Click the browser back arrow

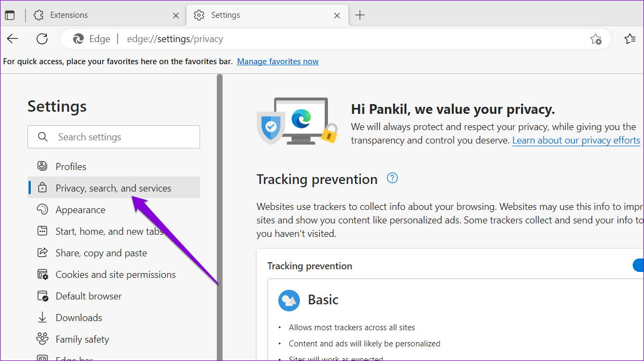coord(12,39)
